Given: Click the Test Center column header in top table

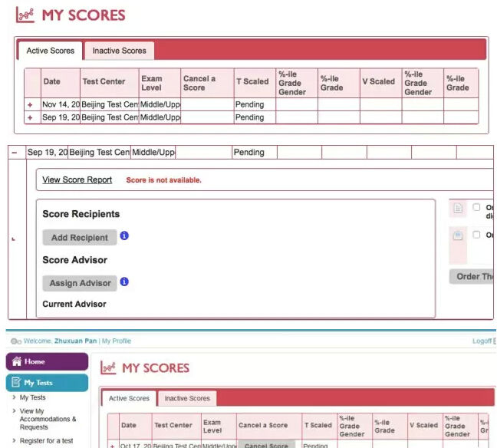Looking at the screenshot, I should 110,83.
